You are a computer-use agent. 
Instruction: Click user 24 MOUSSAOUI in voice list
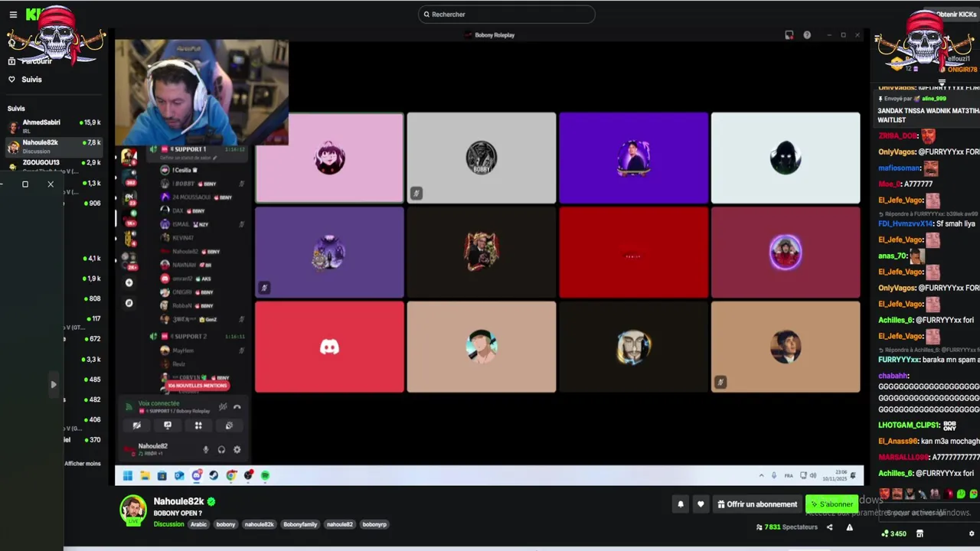click(x=195, y=197)
